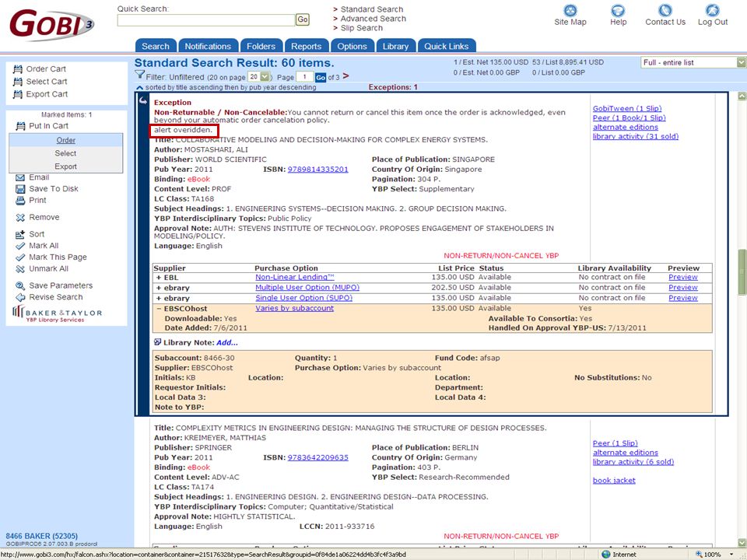
Task: Click scrollbar down arrow at results bottom
Action: pos(742,542)
